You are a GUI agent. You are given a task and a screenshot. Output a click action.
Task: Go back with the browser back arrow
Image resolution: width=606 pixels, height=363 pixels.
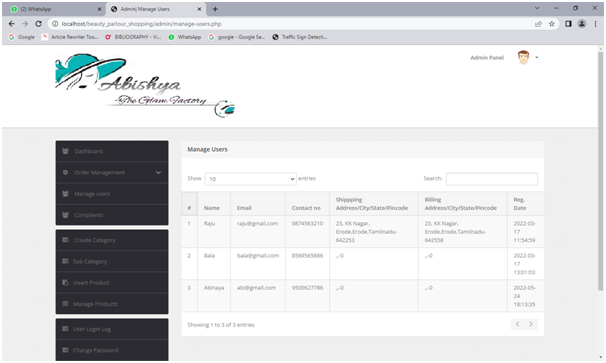pos(12,24)
